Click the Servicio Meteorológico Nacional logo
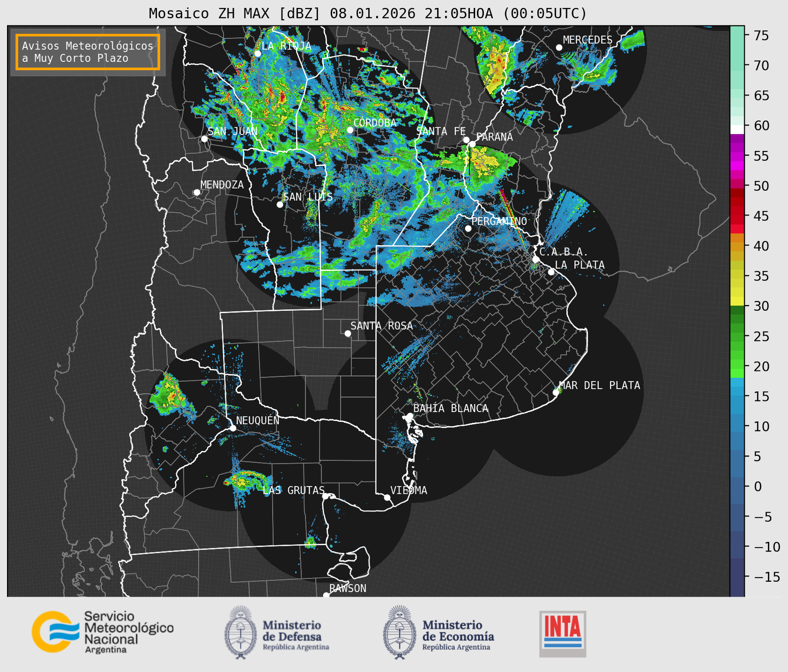The height and width of the screenshot is (672, 788). pyautogui.click(x=102, y=632)
